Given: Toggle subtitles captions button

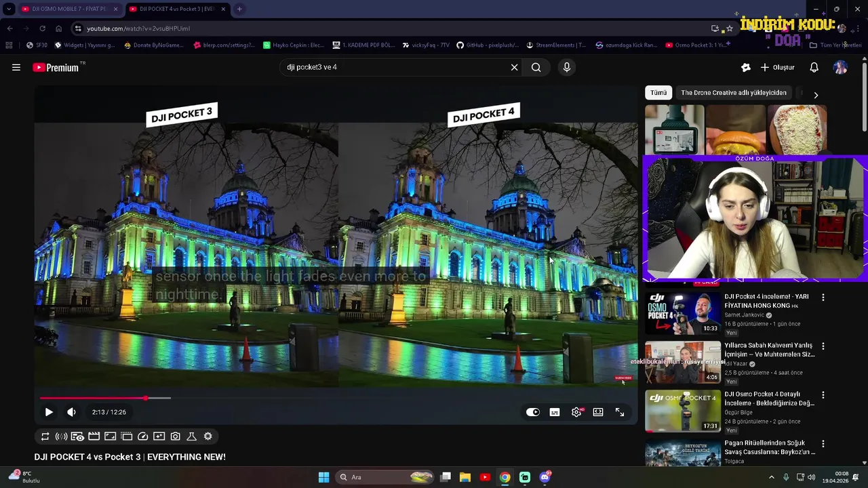Looking at the screenshot, I should pyautogui.click(x=555, y=412).
